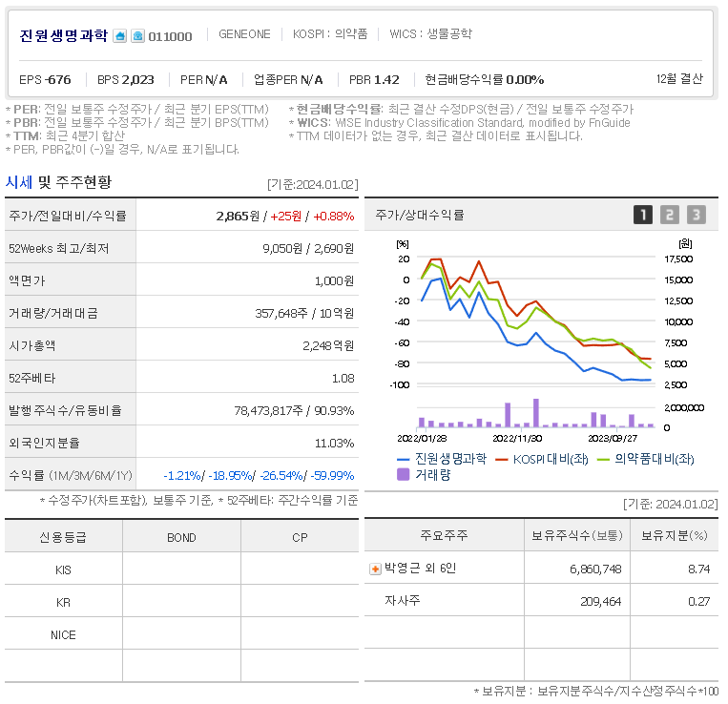Click the KOSPI : 의약품 label
The image size is (728, 704).
(x=330, y=34)
